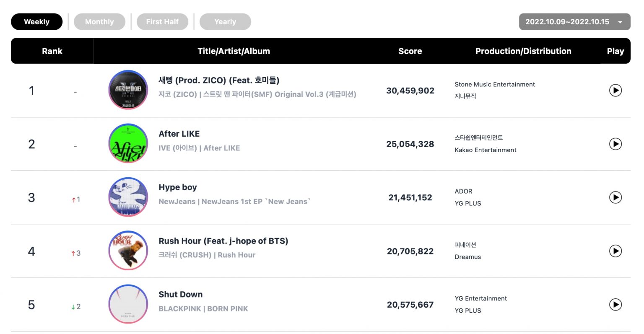
Task: Open the Street Man Fighter album cover
Action: click(128, 90)
